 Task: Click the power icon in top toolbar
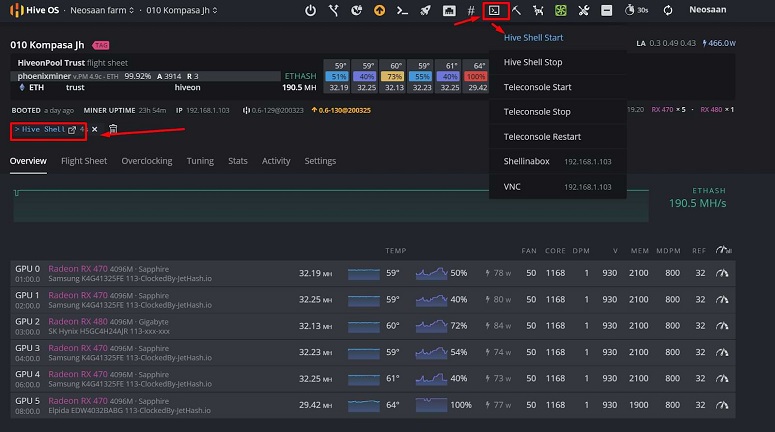[x=310, y=11]
